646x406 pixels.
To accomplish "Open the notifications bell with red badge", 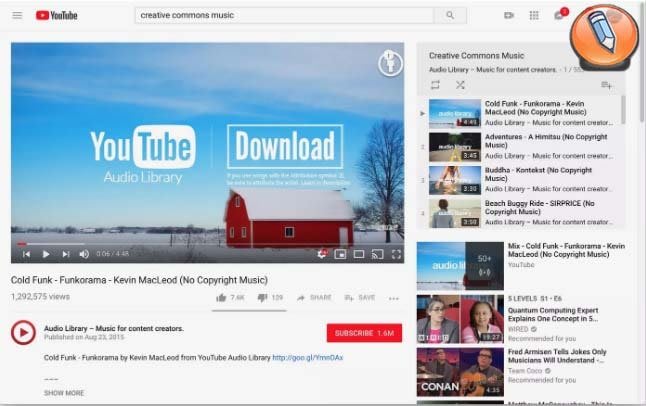I will (559, 15).
